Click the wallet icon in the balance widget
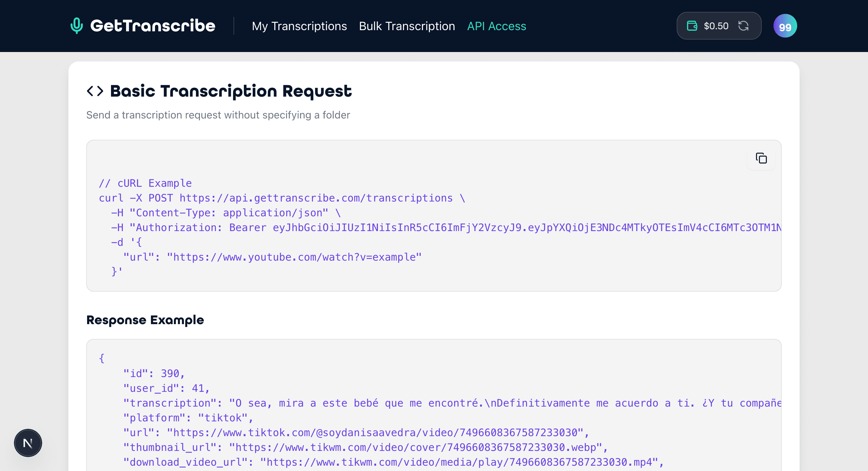This screenshot has width=868, height=471. pos(692,25)
